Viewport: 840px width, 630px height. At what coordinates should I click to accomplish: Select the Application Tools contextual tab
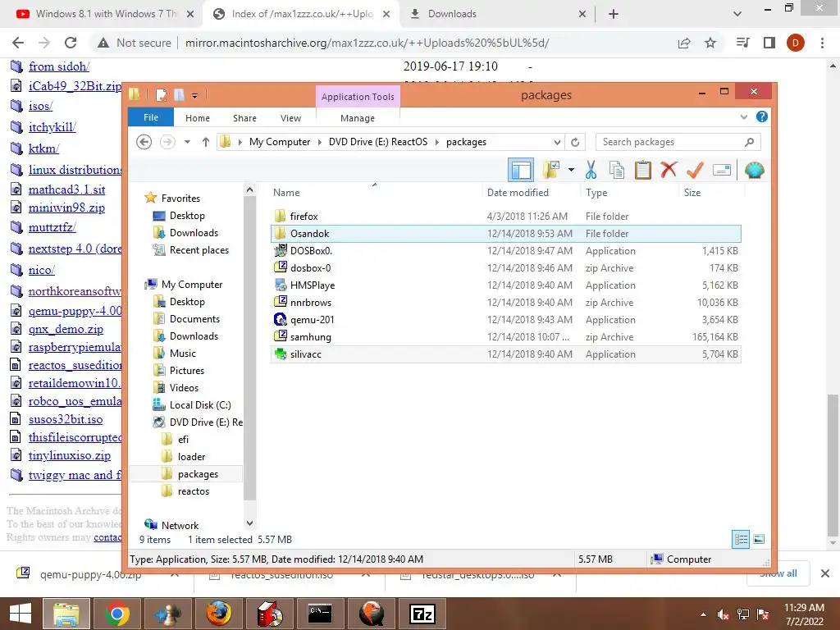pyautogui.click(x=358, y=97)
